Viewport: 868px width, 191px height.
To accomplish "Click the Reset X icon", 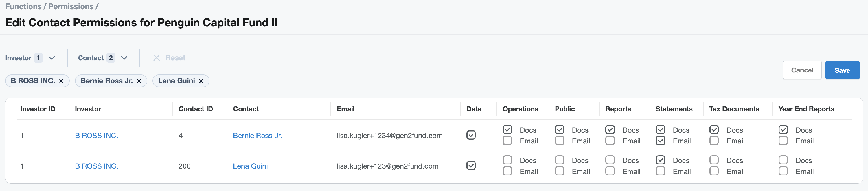I will click(x=156, y=58).
